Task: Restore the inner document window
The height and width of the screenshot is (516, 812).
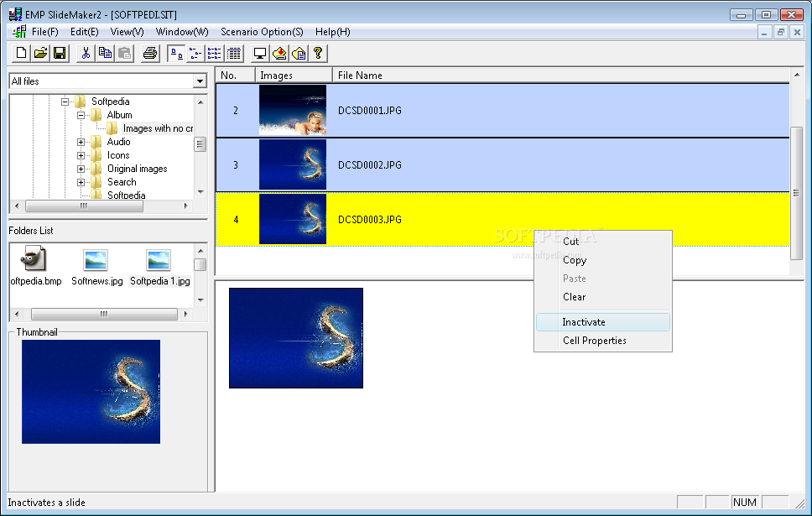Action: click(781, 32)
